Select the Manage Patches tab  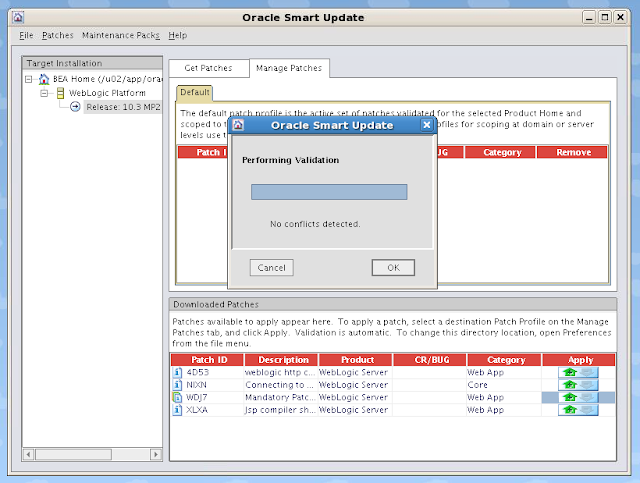(x=289, y=68)
